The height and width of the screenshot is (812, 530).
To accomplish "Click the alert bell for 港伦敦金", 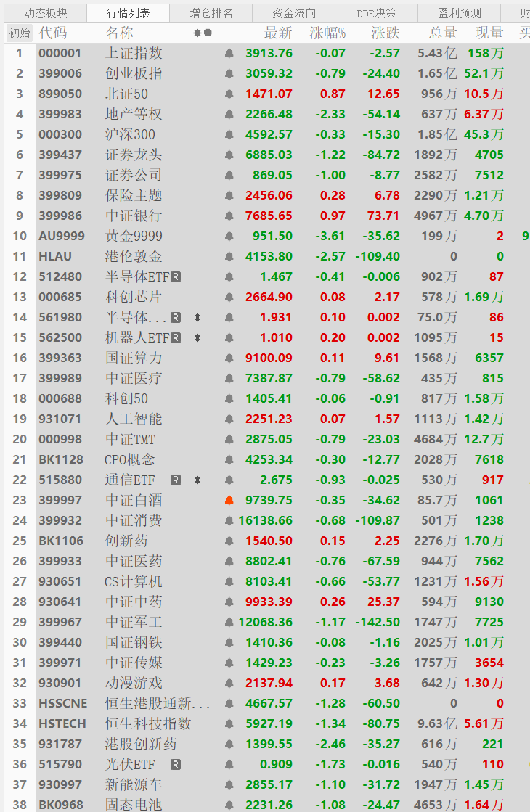I will point(229,256).
